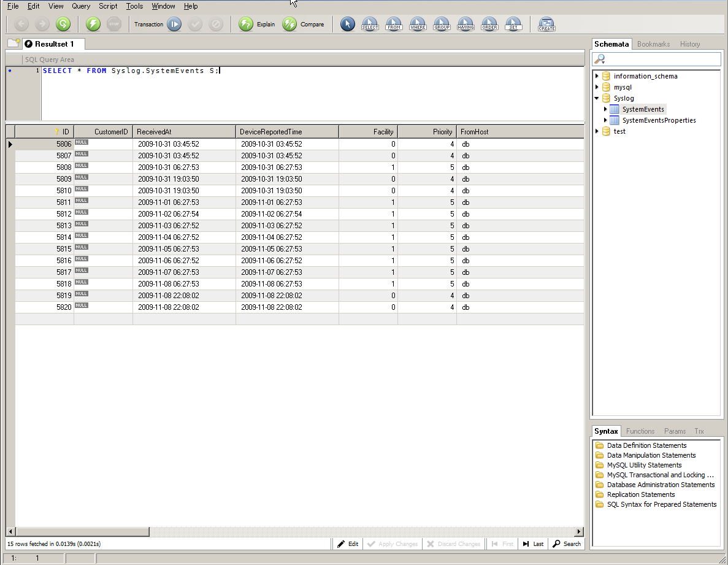Click the GROUP clause tool
Screen dimensions: 728x565
click(x=442, y=24)
